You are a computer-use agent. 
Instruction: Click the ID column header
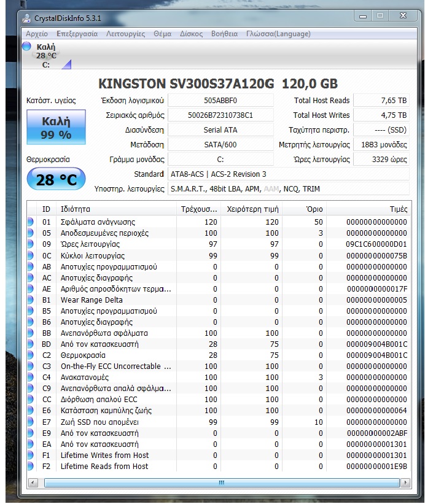tap(46, 209)
